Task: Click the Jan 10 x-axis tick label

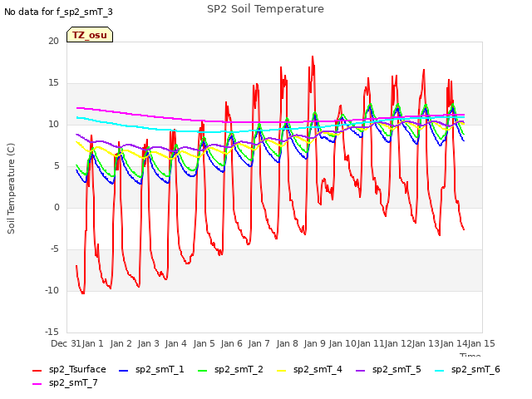Action: 342,343
